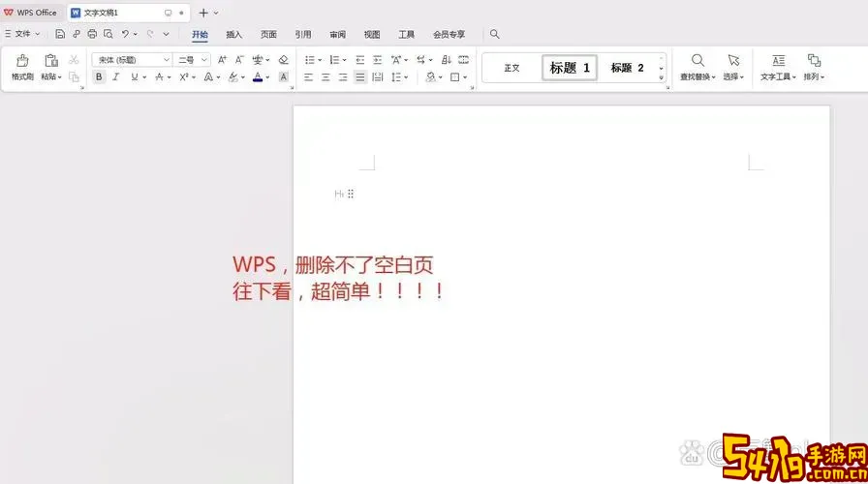This screenshot has width=868, height=484.
Task: Click the WPS Office home tab
Action: 31,13
